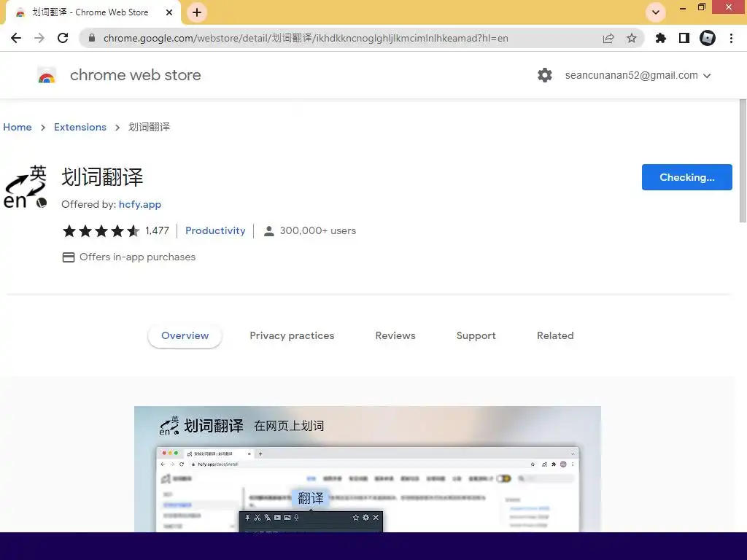Screen dimensions: 747x560
Task: Click the extension screenshot preview image
Action: (368, 469)
